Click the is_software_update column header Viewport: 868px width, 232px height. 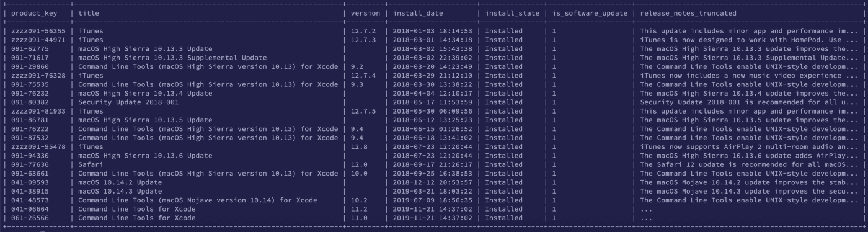(x=589, y=13)
